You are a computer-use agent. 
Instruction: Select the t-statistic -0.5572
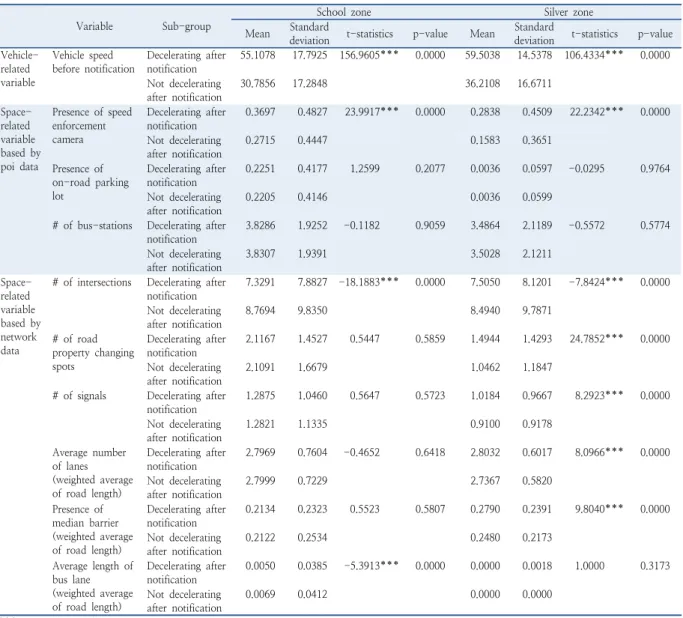pos(587,226)
